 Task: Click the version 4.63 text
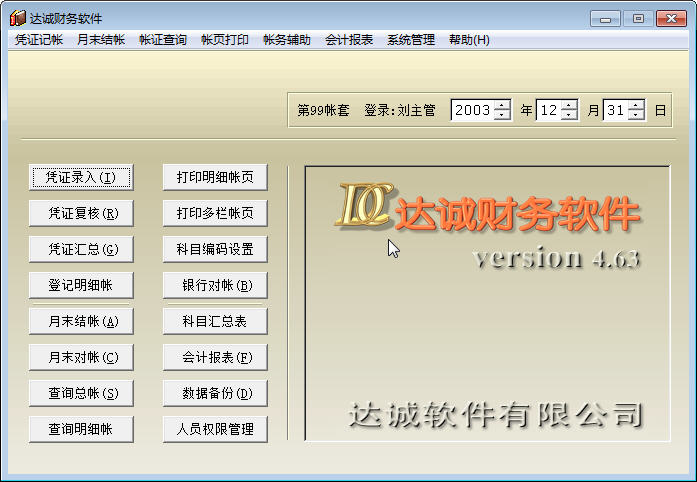tap(557, 257)
